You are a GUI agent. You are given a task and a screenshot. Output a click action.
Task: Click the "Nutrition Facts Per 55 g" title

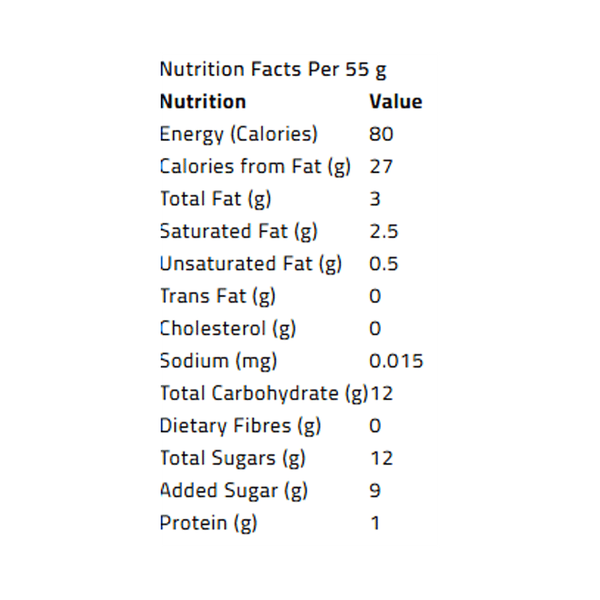(273, 69)
